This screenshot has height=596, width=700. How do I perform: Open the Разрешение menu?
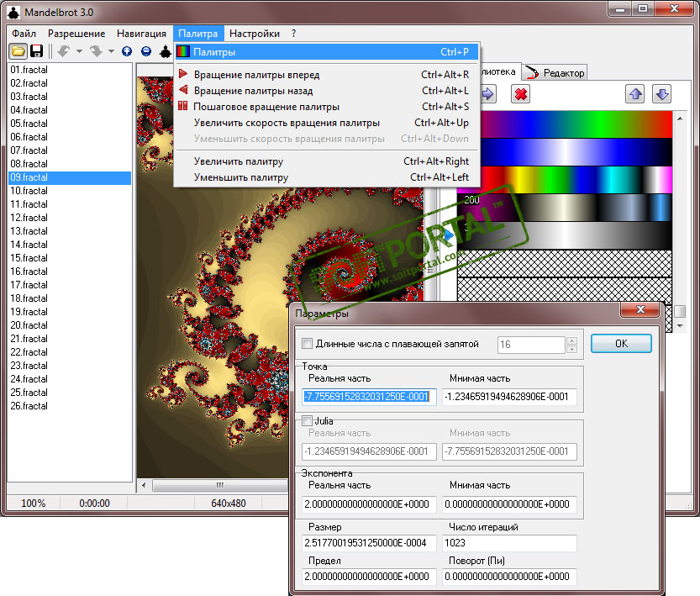(76, 34)
